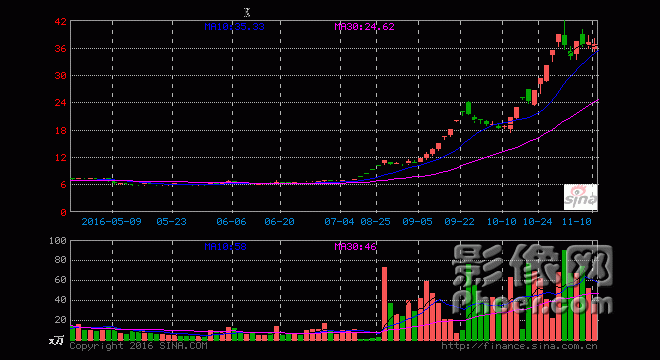Click the 100 volume axis label

pyautogui.click(x=58, y=241)
